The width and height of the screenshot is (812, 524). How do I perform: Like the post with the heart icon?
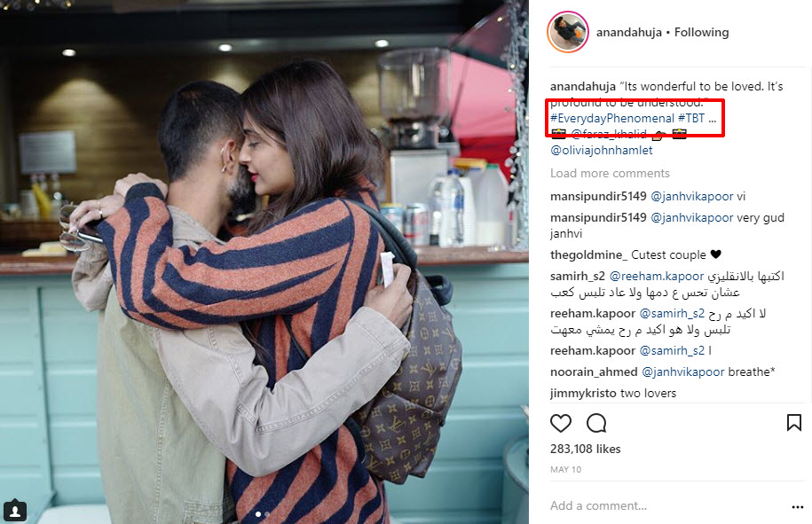pyautogui.click(x=560, y=423)
